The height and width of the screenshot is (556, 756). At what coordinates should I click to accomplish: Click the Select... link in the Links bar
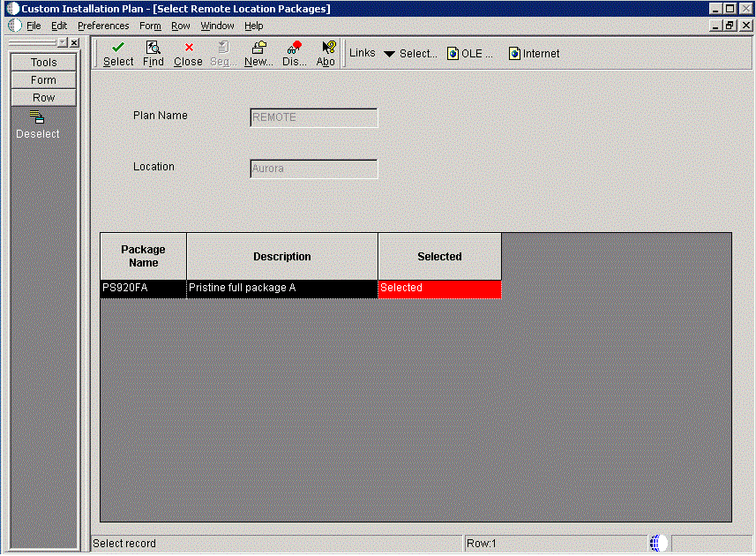point(418,54)
